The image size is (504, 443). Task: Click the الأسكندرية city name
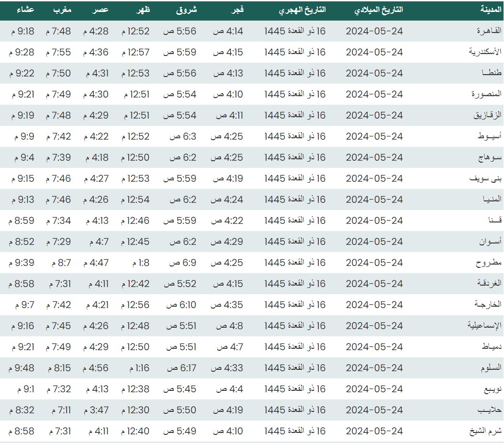485,52
